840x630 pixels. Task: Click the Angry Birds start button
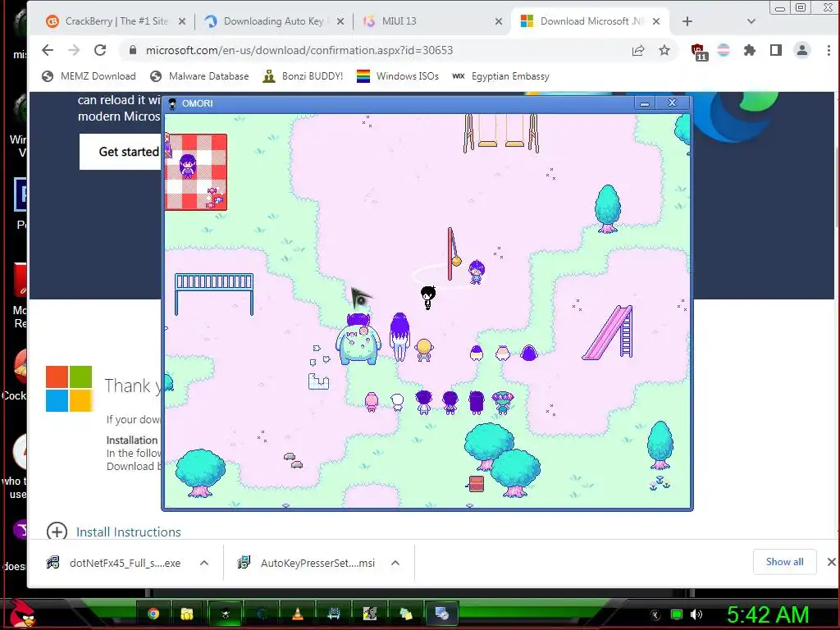22,614
